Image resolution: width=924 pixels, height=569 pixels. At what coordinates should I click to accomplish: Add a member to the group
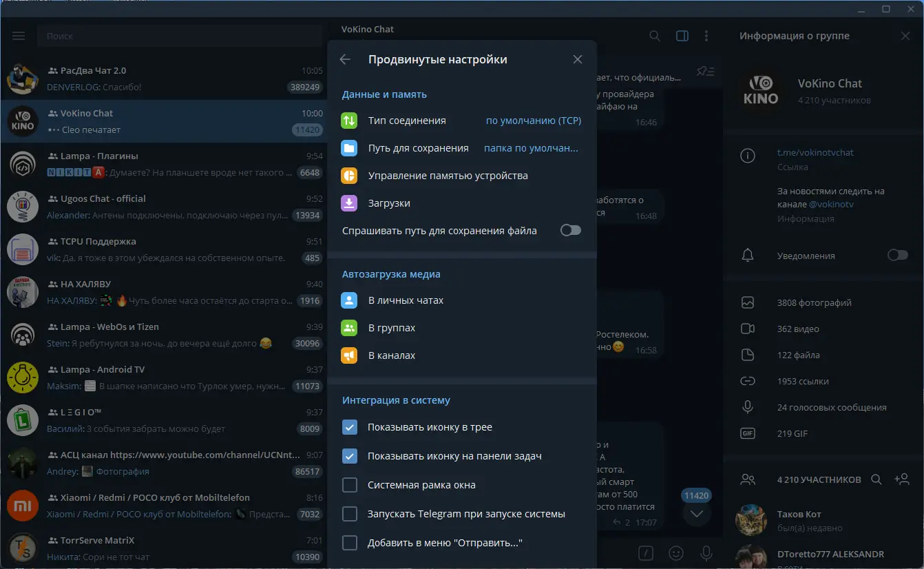click(x=902, y=479)
